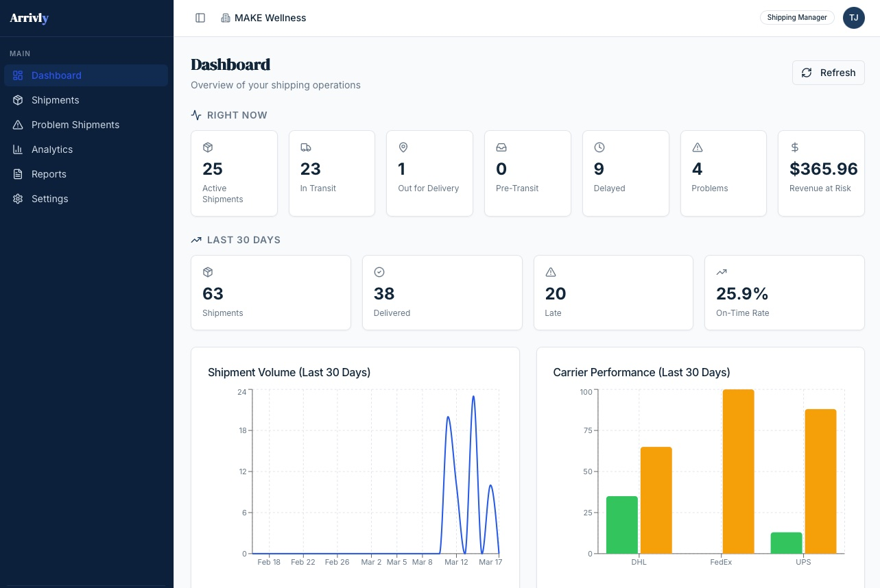This screenshot has height=588, width=880.
Task: Click the Mar 12 label on volume chart
Action: click(456, 562)
